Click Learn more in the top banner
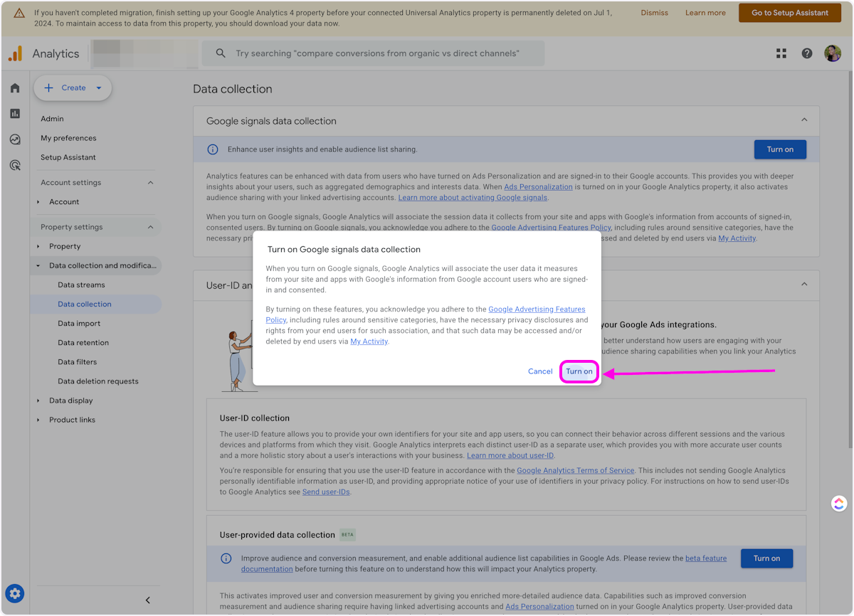The height and width of the screenshot is (616, 854). (x=705, y=13)
